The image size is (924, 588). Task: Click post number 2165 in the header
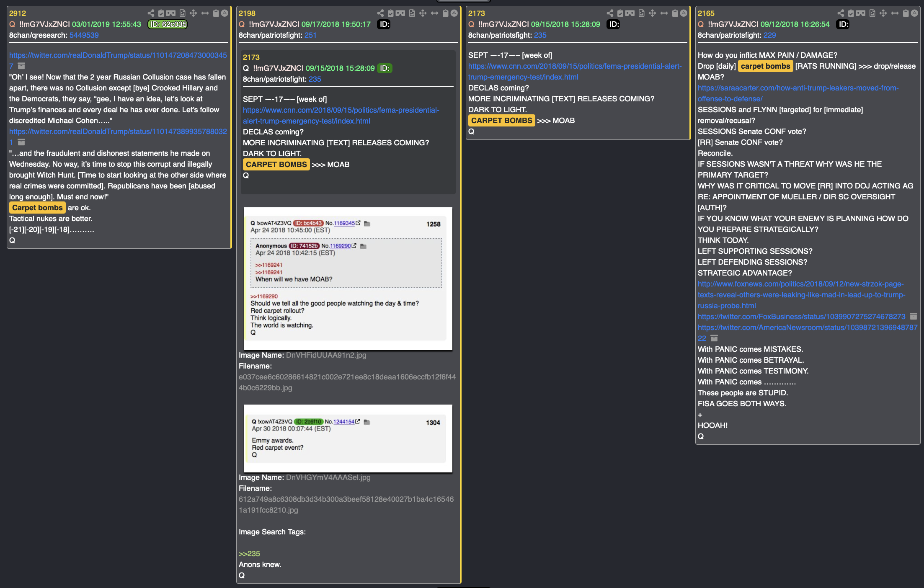(706, 13)
